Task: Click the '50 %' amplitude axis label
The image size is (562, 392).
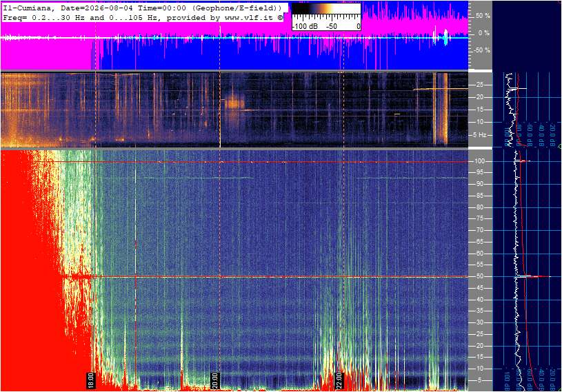Action: [483, 16]
